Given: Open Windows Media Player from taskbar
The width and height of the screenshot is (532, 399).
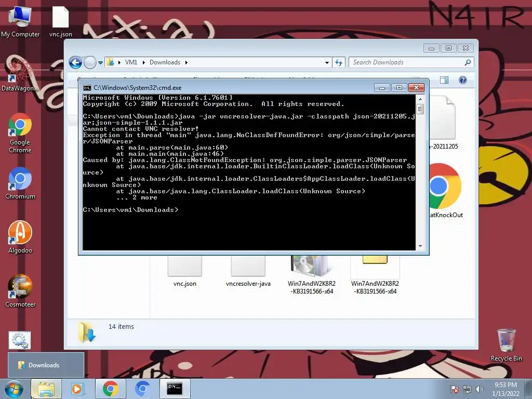Looking at the screenshot, I should tap(77, 389).
